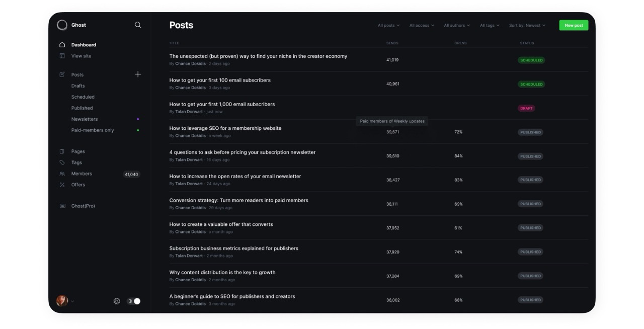Open the Sort by: Newest dropdown

[527, 25]
